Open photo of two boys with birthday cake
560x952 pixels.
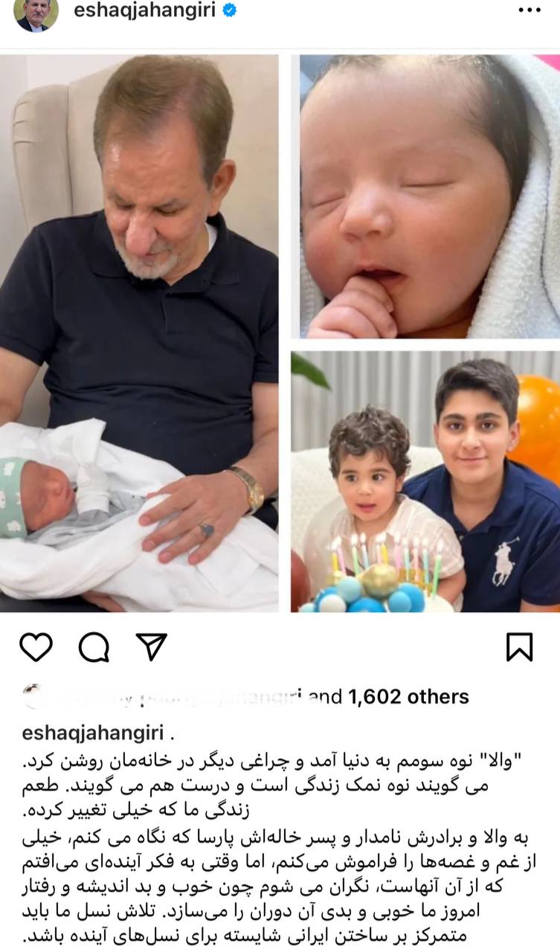[425, 481]
